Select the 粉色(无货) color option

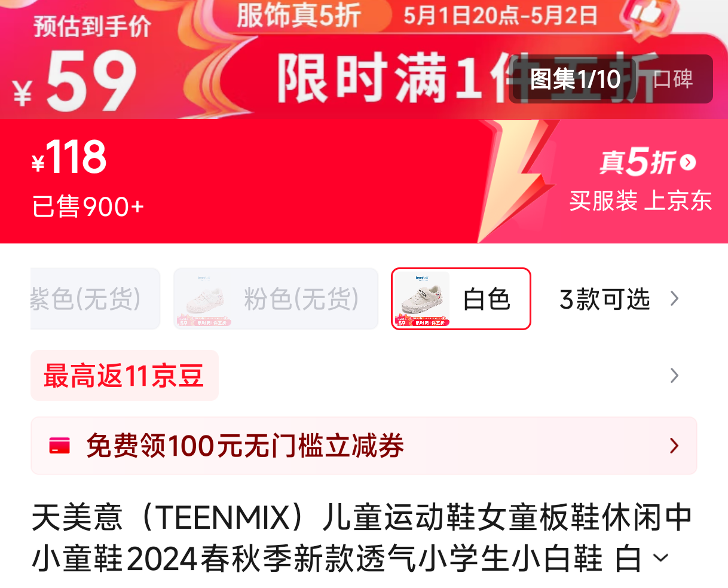click(276, 298)
